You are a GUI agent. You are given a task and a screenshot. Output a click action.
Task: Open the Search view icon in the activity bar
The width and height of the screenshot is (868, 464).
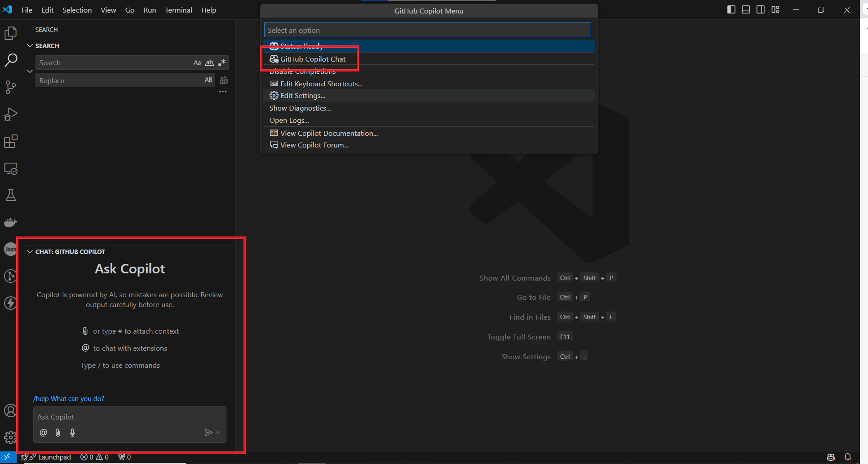tap(11, 60)
